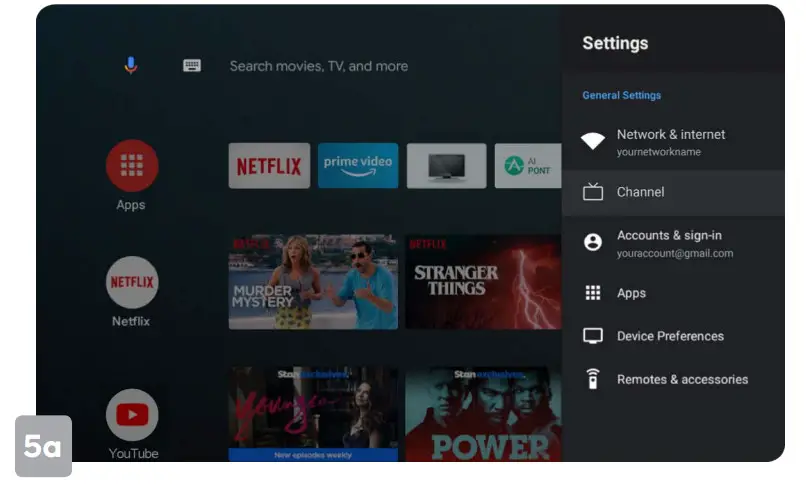Click the Wi-Fi network icon
Screen dimensions: 806x489
tap(593, 141)
